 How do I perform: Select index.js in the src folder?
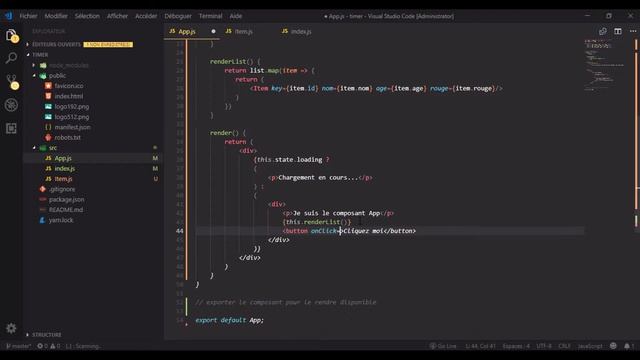64,169
